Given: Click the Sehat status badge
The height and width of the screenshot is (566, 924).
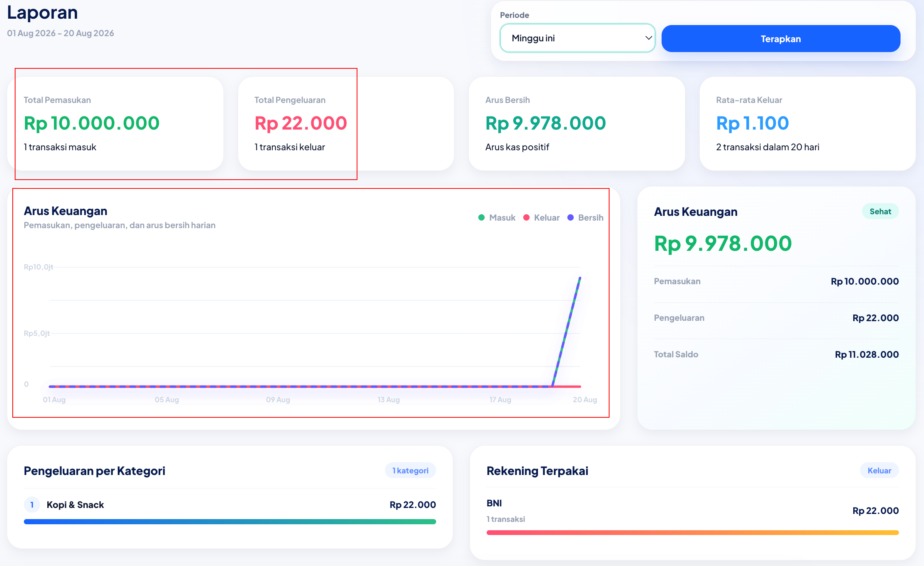Looking at the screenshot, I should tap(880, 211).
